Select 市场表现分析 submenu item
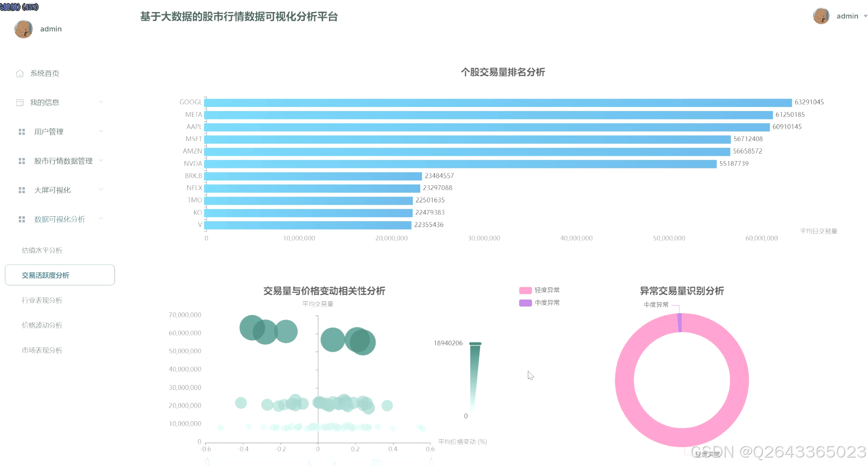868x466 pixels. [42, 351]
